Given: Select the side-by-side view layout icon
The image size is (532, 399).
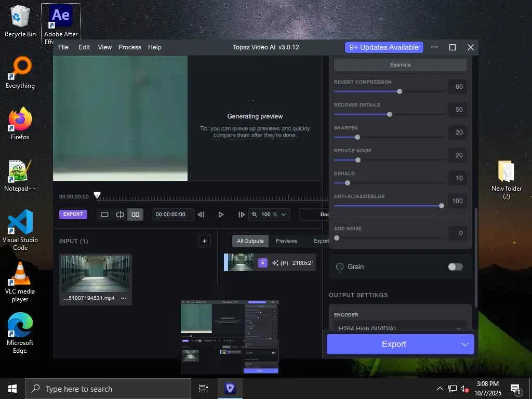Looking at the screenshot, I should 136,215.
